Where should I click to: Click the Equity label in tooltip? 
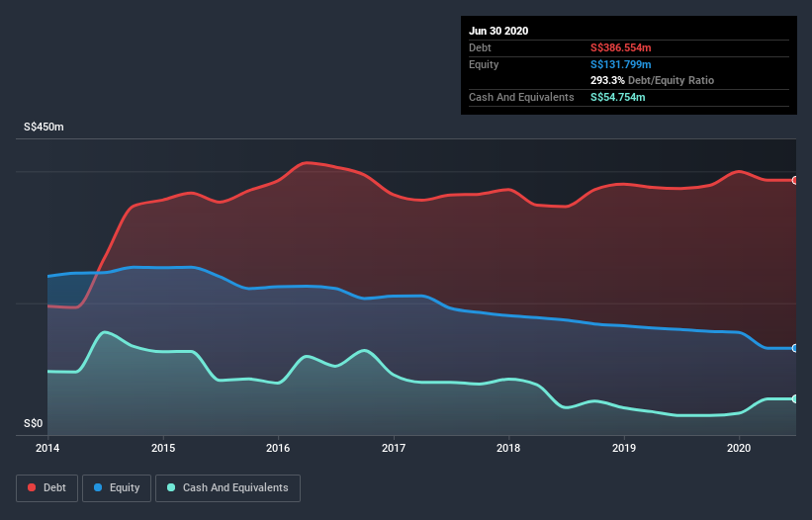[484, 64]
